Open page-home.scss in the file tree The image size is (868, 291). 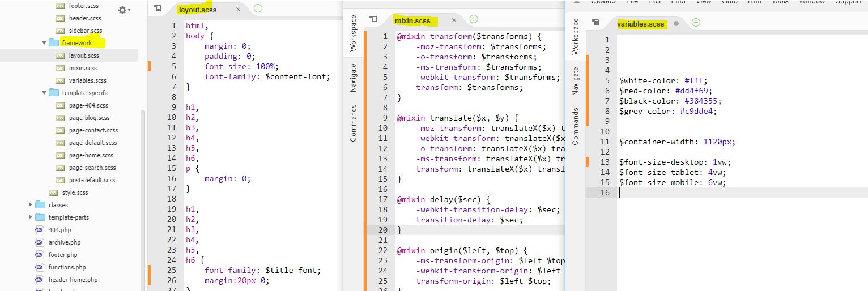click(91, 155)
